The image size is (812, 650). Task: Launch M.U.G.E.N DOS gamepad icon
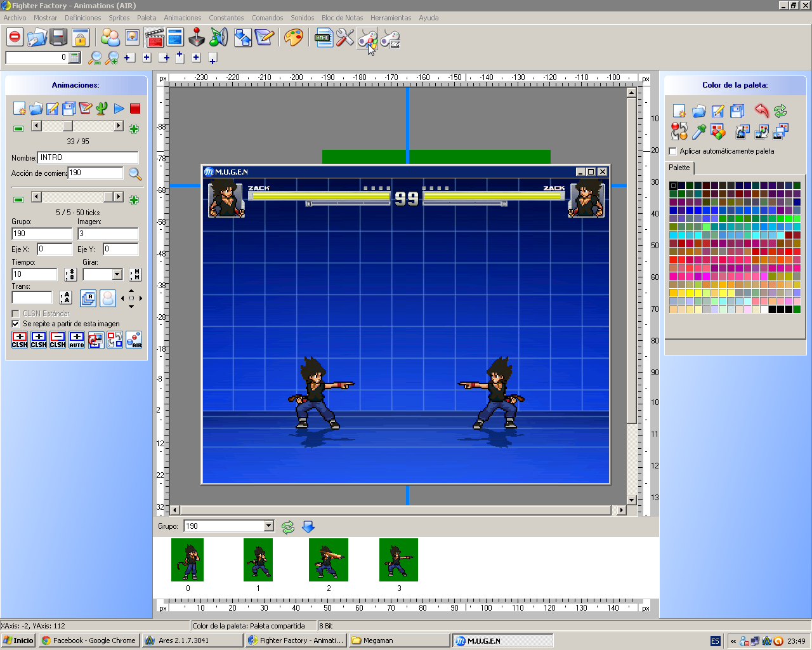coord(390,39)
